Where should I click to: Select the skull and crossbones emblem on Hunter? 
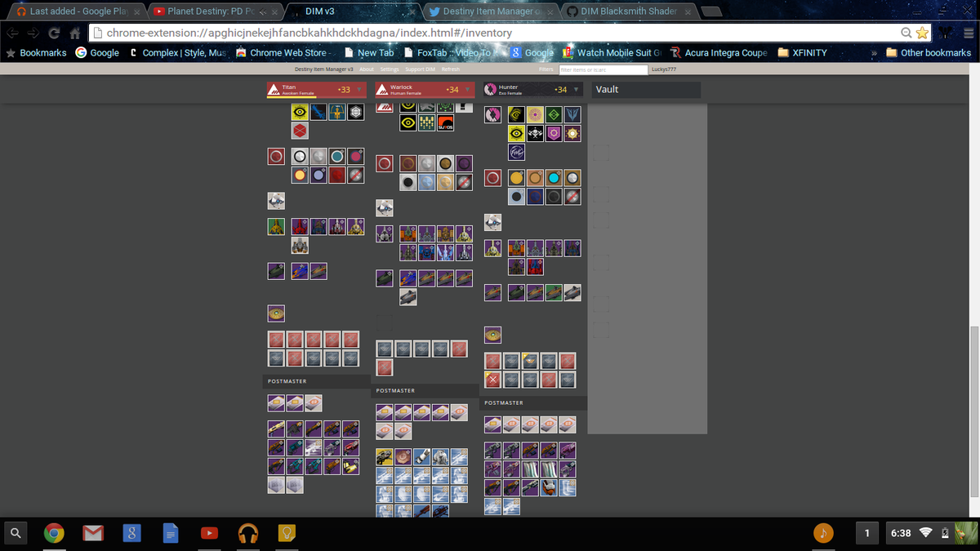tap(536, 133)
